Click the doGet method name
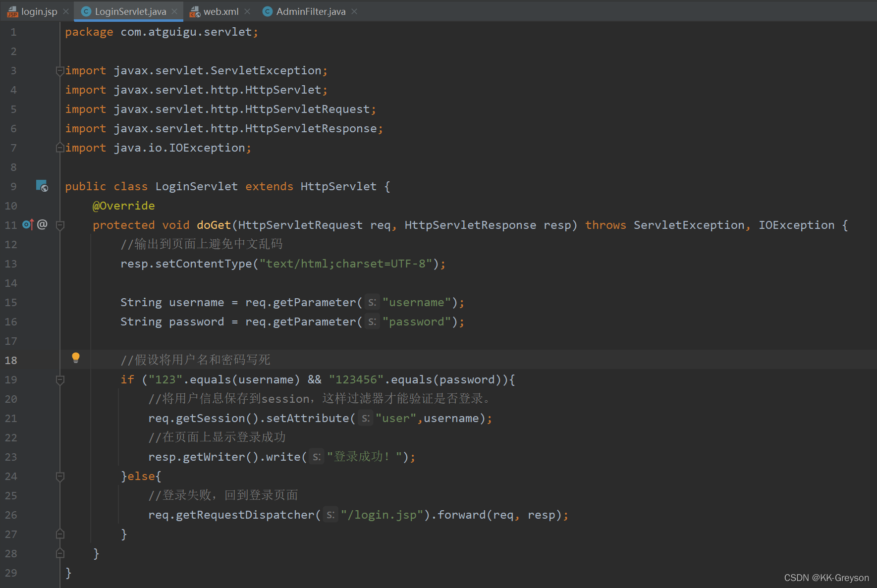This screenshot has width=877, height=588. click(x=214, y=225)
